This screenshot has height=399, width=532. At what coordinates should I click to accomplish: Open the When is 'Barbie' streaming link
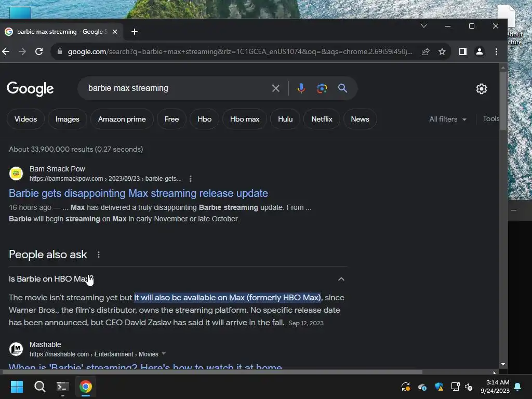coord(145,366)
